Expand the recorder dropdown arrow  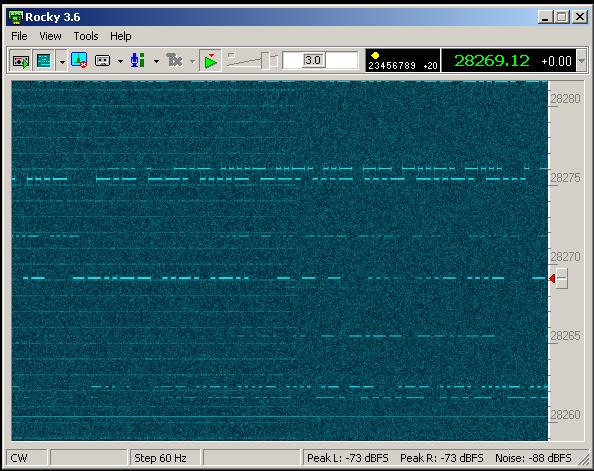click(x=120, y=61)
